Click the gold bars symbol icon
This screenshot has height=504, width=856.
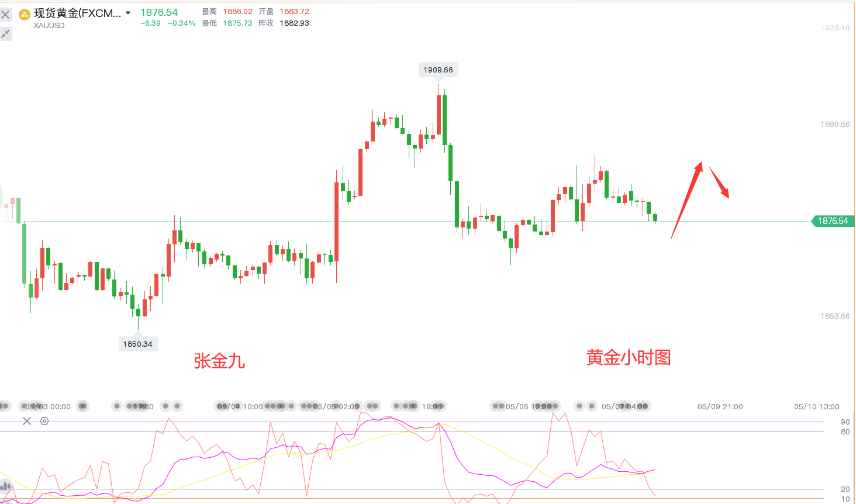click(x=25, y=14)
